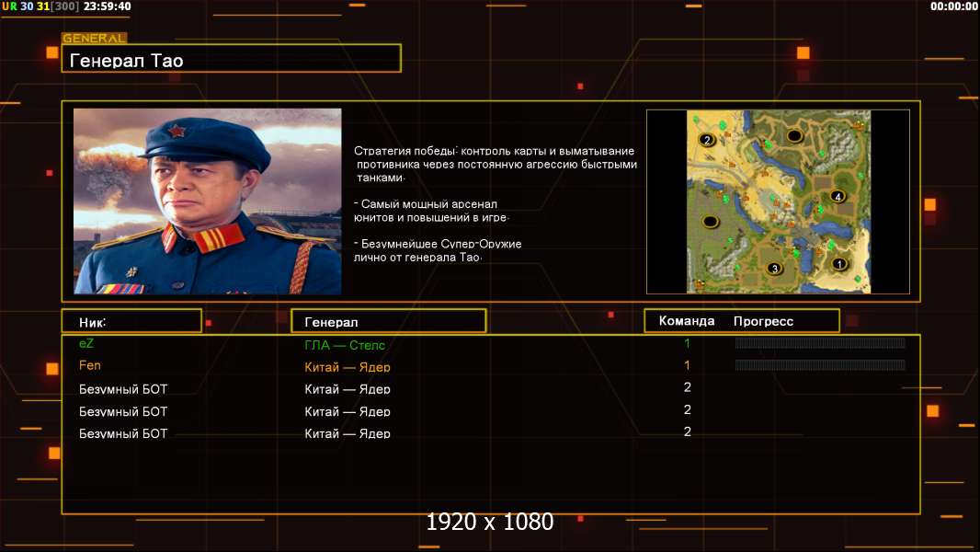Click the 00:00:00 timer readout
980x552 pixels.
953,6
